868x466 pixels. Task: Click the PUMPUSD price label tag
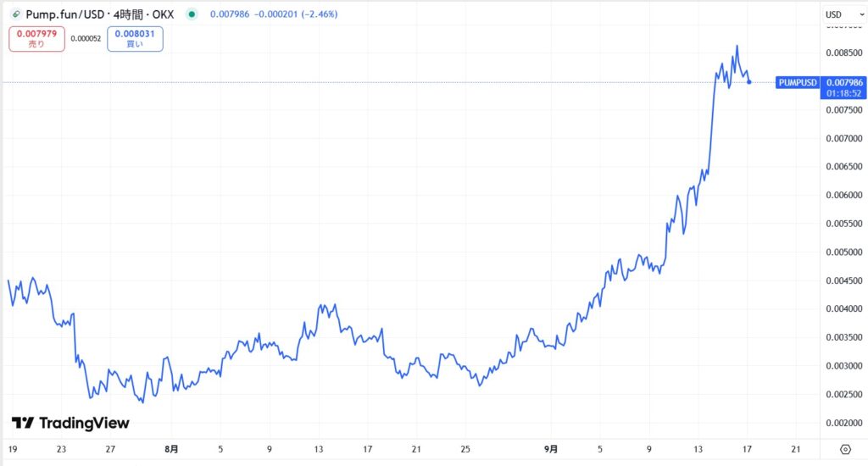pyautogui.click(x=798, y=82)
